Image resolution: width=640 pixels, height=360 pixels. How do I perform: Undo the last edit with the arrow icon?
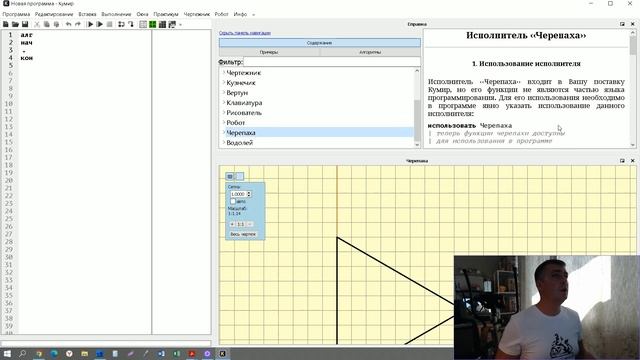pos(68,24)
